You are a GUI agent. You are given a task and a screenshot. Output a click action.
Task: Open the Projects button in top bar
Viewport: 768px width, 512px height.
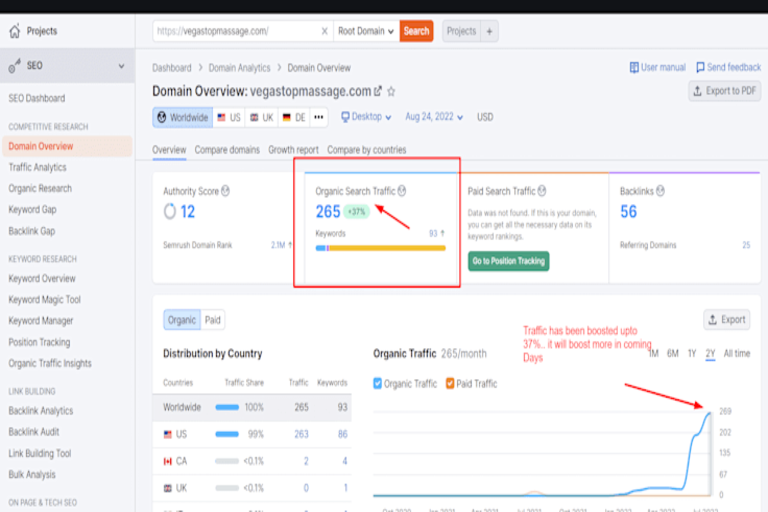tap(461, 31)
